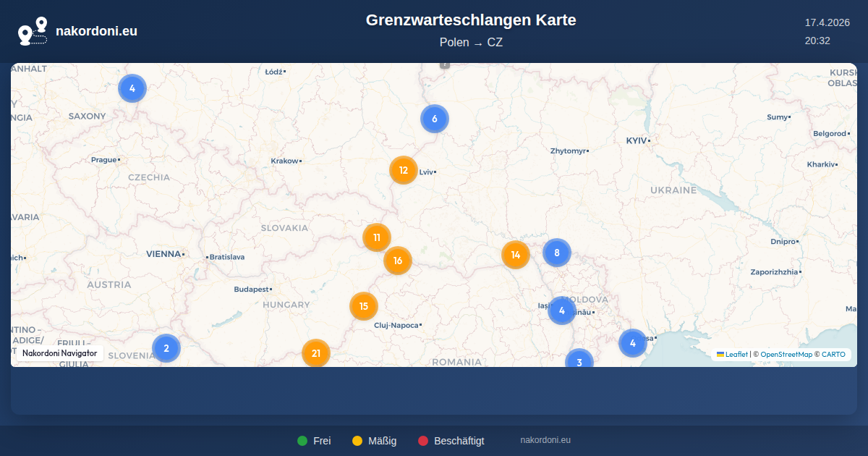This screenshot has width=868, height=456.
Task: Open the blue cluster marker 3
Action: (x=579, y=360)
